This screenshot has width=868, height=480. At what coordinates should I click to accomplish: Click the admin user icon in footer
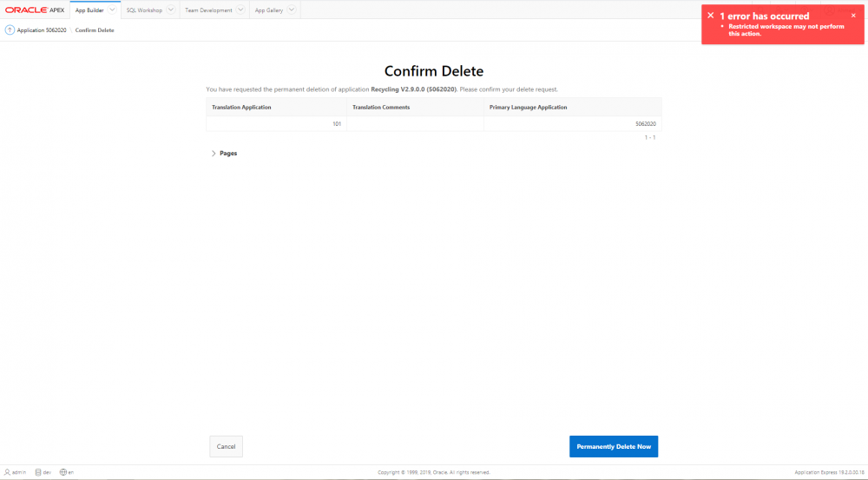coord(7,472)
